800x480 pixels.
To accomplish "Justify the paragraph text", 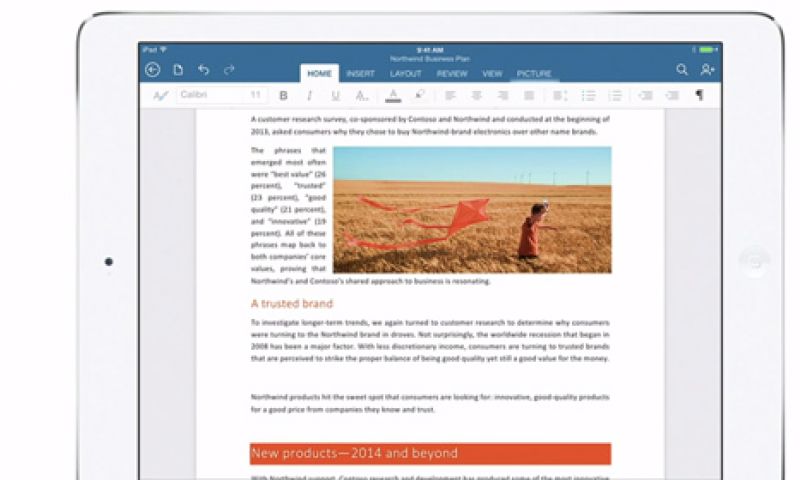I will (529, 95).
